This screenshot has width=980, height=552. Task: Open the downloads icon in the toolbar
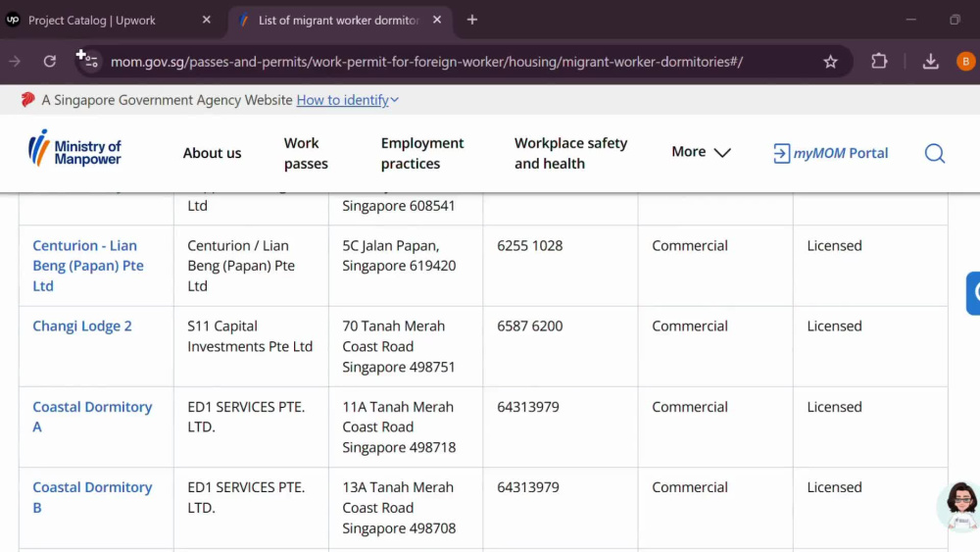(931, 61)
